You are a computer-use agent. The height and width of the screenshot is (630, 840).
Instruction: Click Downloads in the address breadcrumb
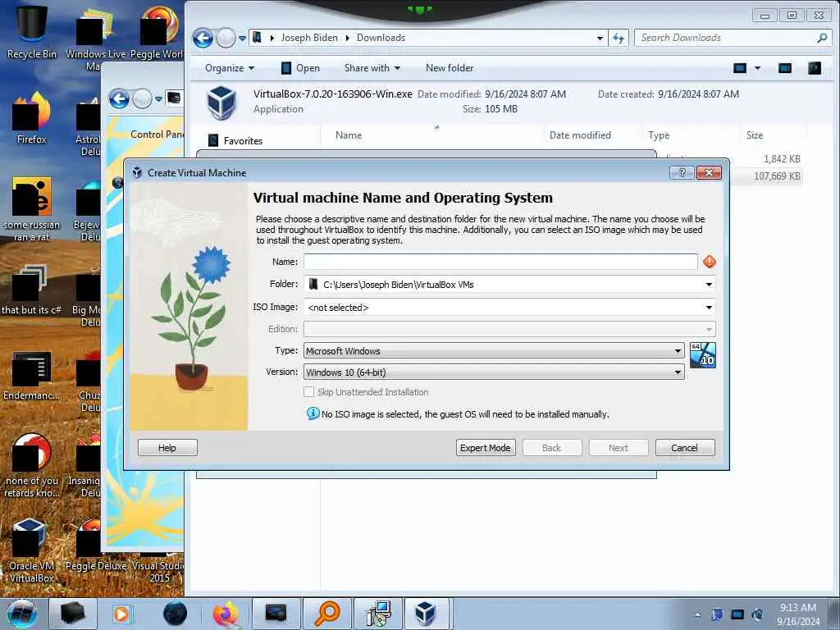381,38
